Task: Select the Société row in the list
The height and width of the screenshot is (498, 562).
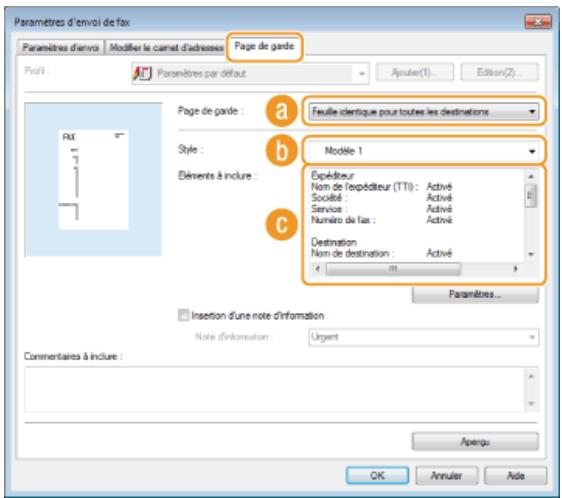Action: [x=381, y=198]
